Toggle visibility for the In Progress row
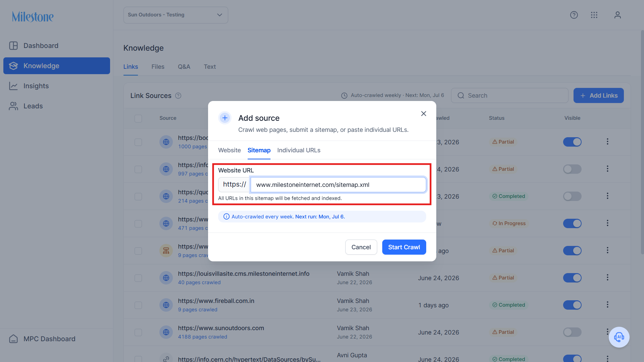This screenshot has width=644, height=362. (572, 223)
